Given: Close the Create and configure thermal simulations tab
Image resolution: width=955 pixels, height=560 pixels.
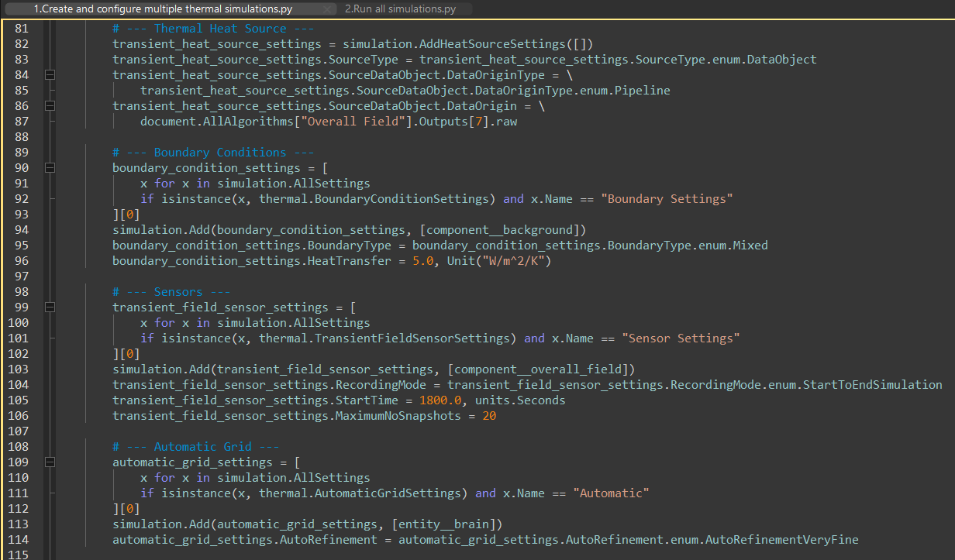Looking at the screenshot, I should click(328, 9).
